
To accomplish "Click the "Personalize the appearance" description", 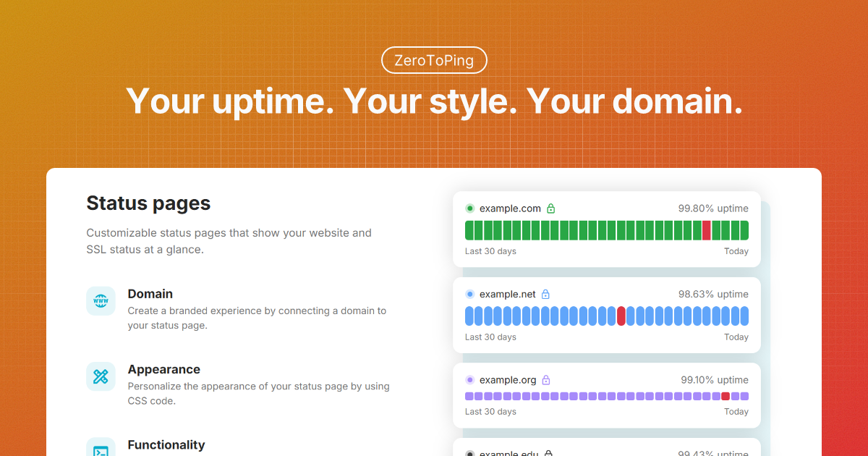I will [259, 394].
